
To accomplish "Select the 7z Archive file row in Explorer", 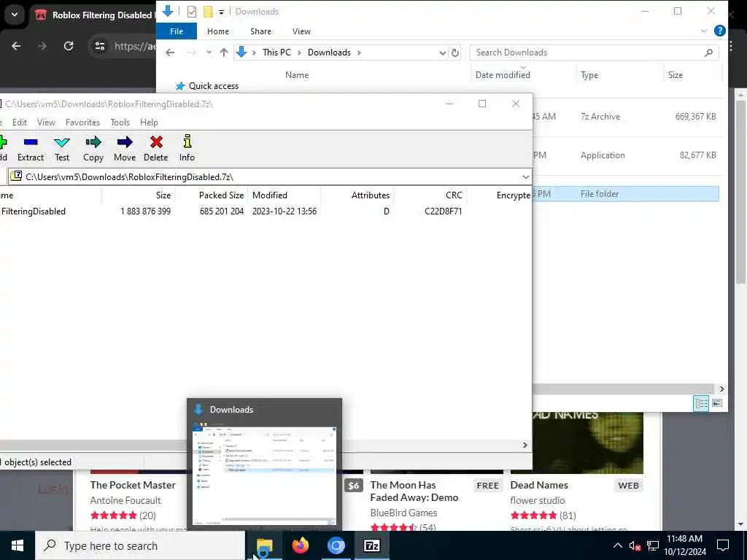I will point(625,117).
